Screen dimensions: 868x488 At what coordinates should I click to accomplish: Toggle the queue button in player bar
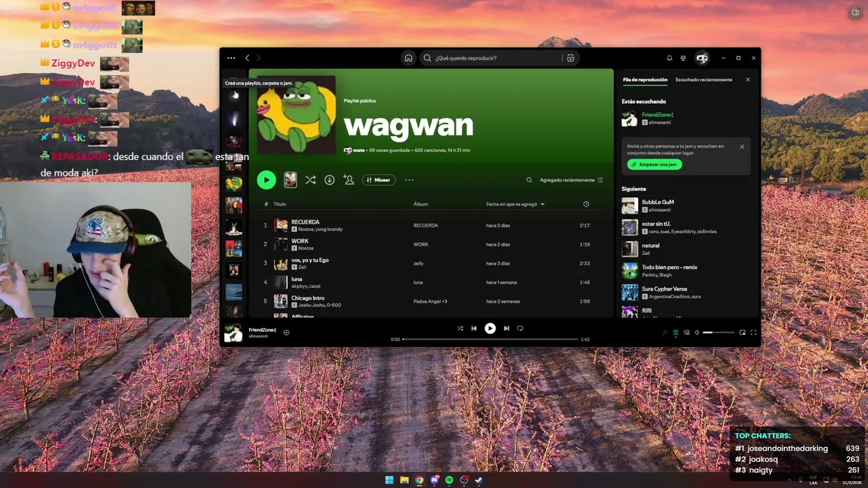click(x=675, y=333)
